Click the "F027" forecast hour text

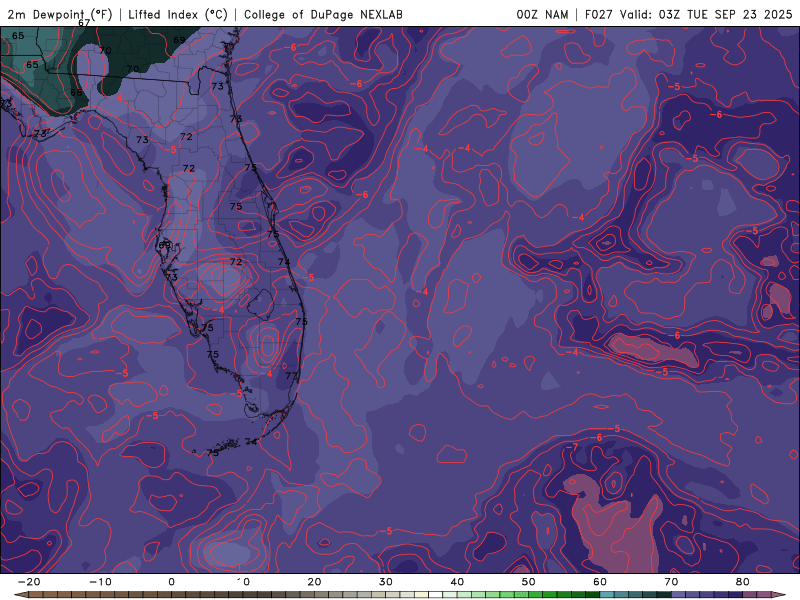[598, 14]
